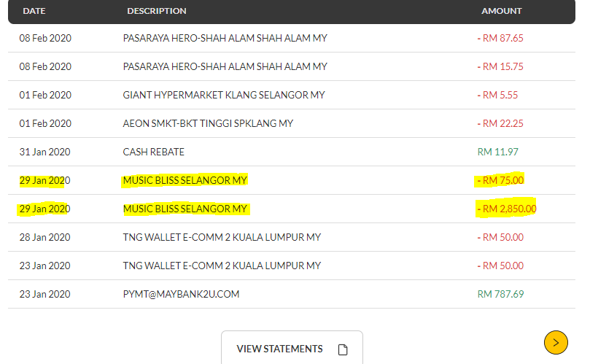Open the AEON SMKT-BKT Tinggi transaction
This screenshot has height=364, width=590.
point(208,123)
